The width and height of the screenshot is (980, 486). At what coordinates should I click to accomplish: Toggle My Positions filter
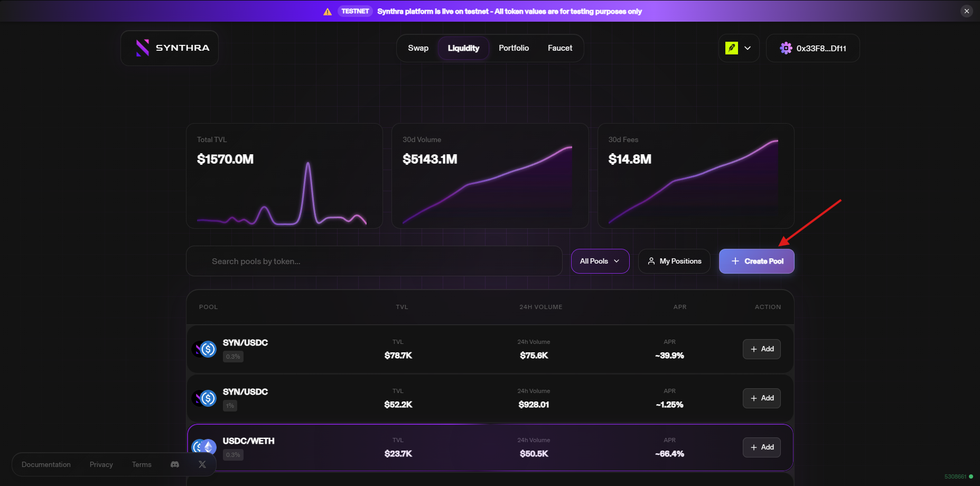pos(674,261)
